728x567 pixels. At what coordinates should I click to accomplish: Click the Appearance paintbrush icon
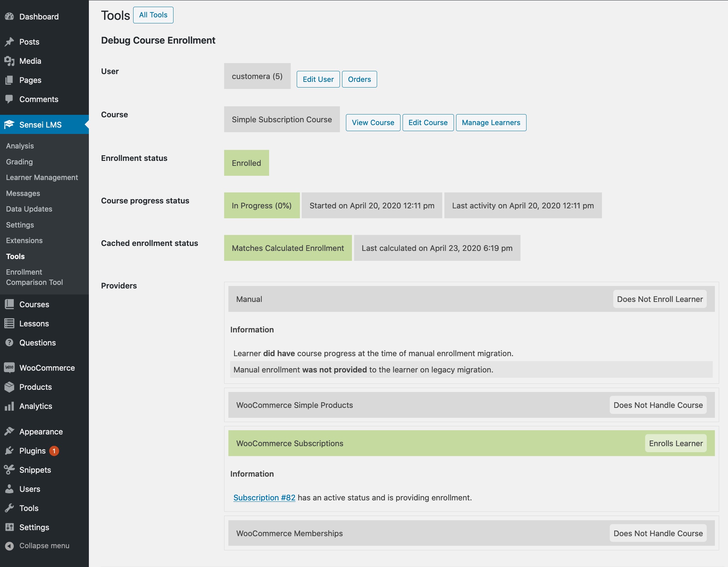point(9,432)
